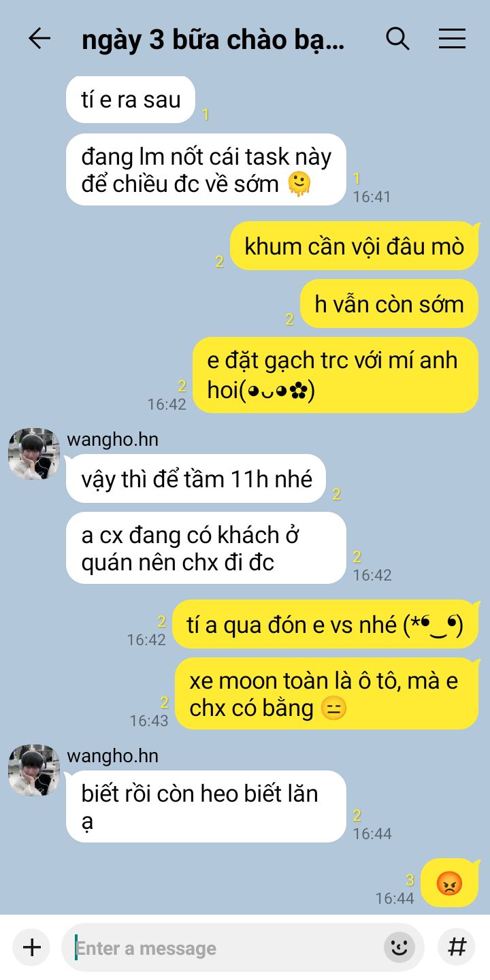Screen dimensions: 490x980
Task: Select message "khum cần vội đâu mò"
Action: pos(355,246)
